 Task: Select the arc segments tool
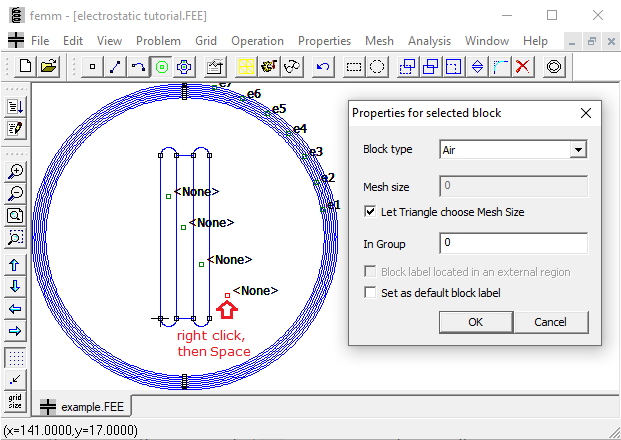139,67
